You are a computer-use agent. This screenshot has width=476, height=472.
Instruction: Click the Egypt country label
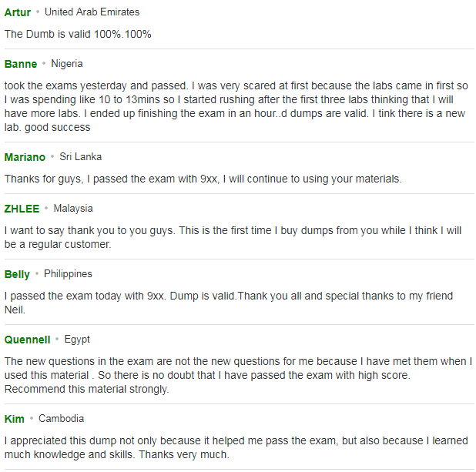(x=77, y=340)
